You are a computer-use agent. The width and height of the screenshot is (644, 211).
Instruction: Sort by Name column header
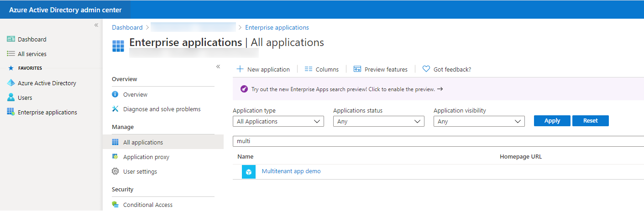tap(246, 157)
